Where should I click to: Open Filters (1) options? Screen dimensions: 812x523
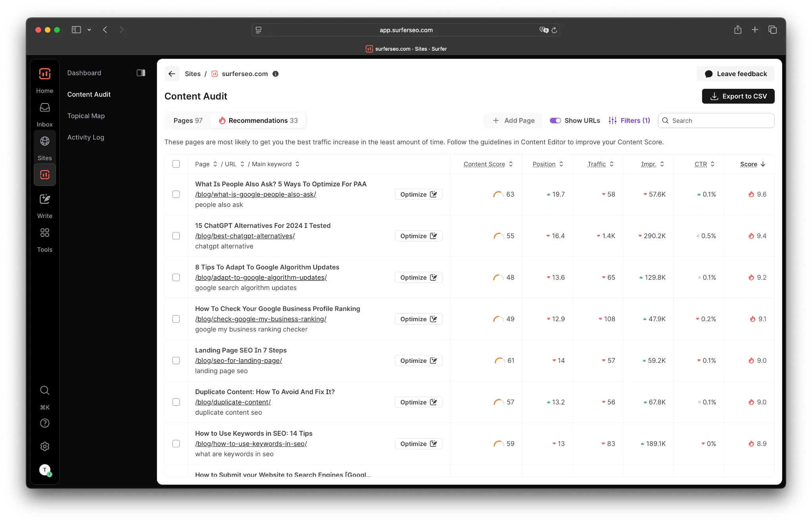pos(629,121)
